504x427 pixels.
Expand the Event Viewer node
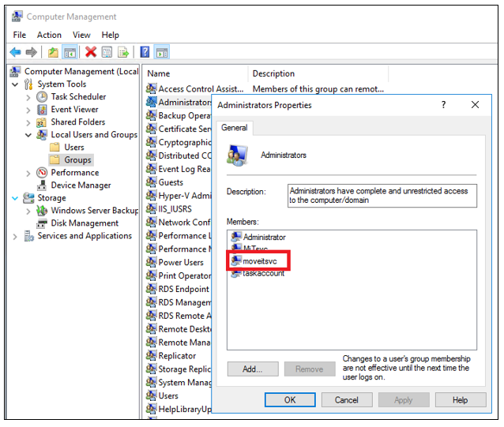[x=28, y=110]
